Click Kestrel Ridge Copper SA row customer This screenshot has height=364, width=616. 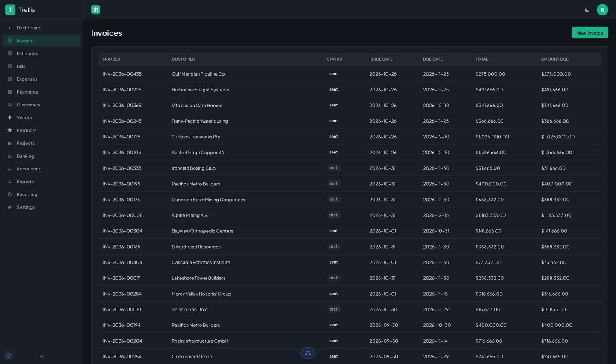coord(198,153)
